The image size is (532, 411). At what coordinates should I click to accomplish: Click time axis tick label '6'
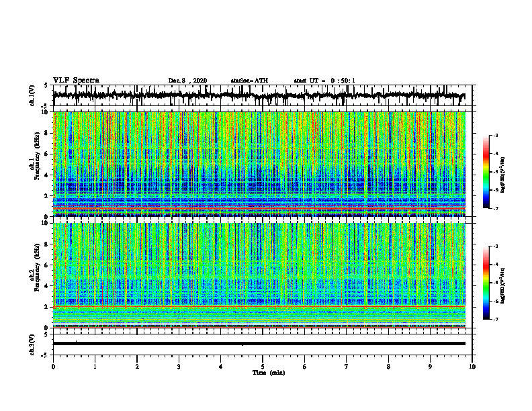click(x=305, y=367)
